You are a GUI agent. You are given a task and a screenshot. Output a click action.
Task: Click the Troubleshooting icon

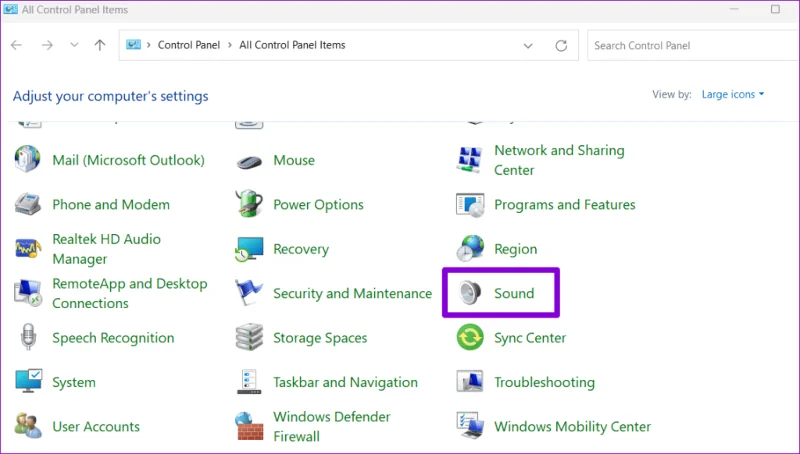coord(469,381)
